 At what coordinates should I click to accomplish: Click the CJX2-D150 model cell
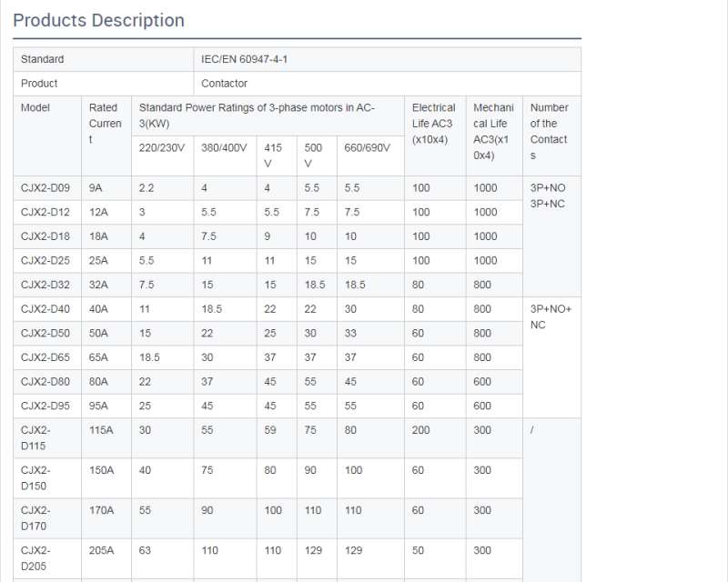click(36, 478)
